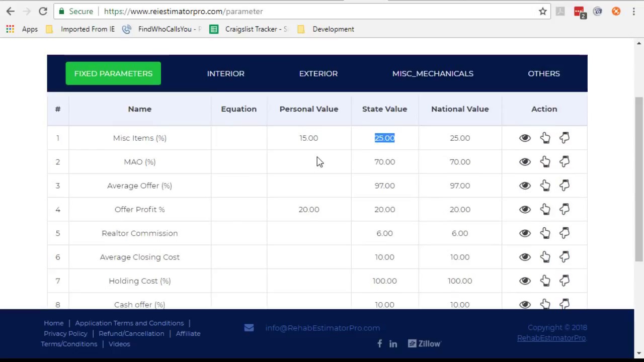Screen dimensions: 644x362
Task: Click the Personal Value 20.00 for Offer Profit
Action: click(308, 209)
